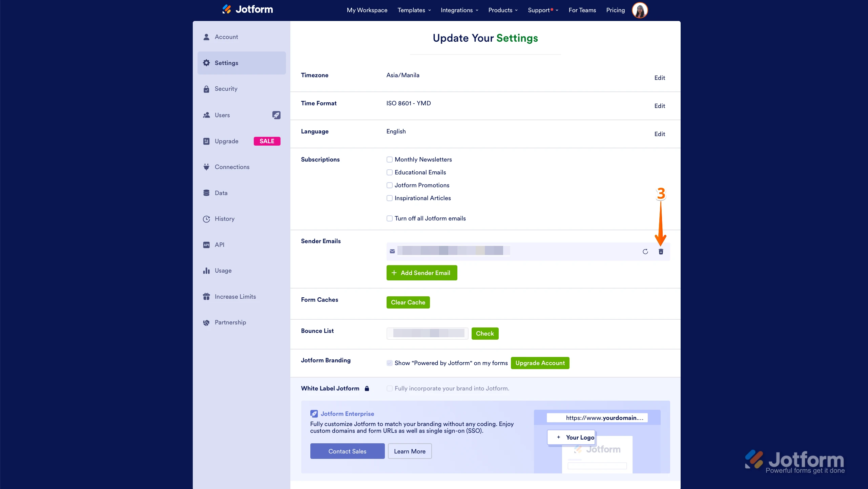The height and width of the screenshot is (489, 868).
Task: Check Turn off all Jotform emails
Action: coord(390,218)
